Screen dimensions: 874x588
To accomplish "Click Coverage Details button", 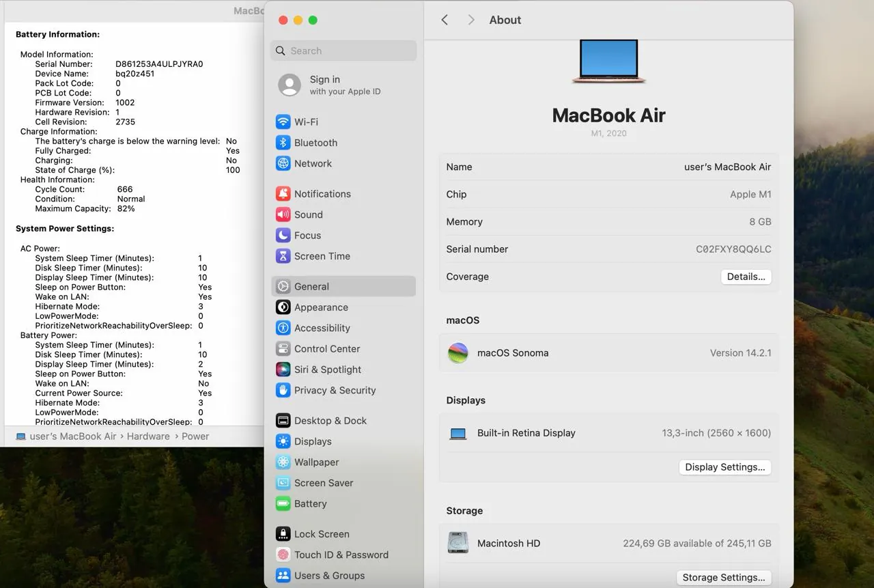I will pyautogui.click(x=746, y=277).
